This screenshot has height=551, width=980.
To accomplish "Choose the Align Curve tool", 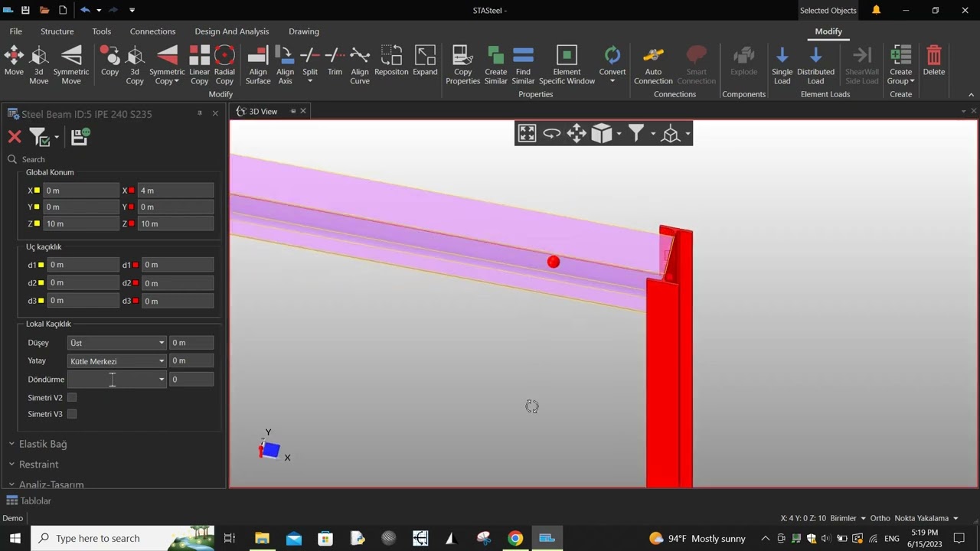I will pos(360,65).
